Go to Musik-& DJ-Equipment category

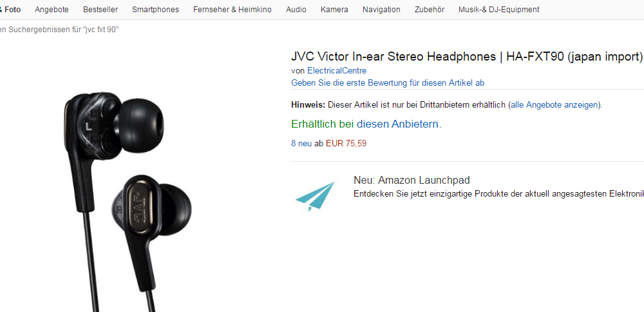coord(498,10)
